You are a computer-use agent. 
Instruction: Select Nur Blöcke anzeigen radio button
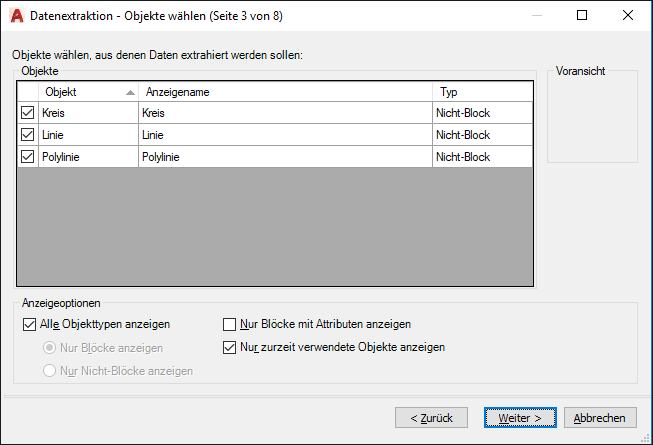coord(49,348)
